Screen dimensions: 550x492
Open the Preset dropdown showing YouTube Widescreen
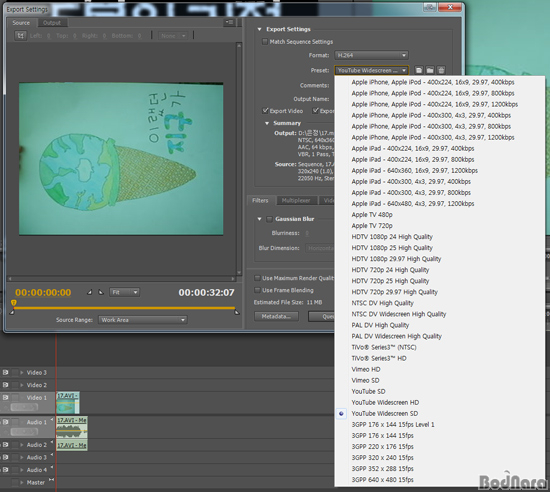[x=371, y=70]
